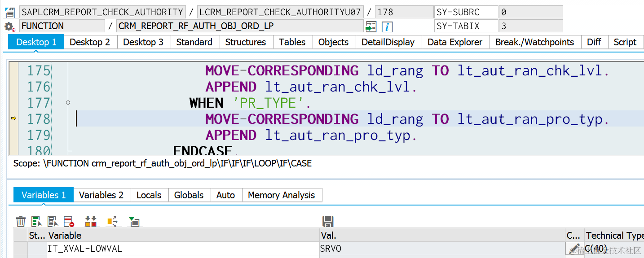Click the Val. column header
Image resolution: width=644 pixels, height=258 pixels.
pos(442,236)
